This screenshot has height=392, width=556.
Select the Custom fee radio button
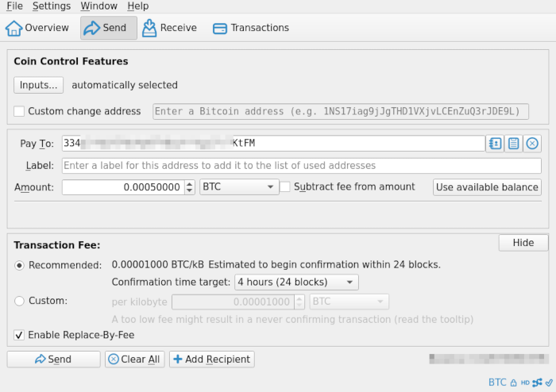(x=19, y=301)
